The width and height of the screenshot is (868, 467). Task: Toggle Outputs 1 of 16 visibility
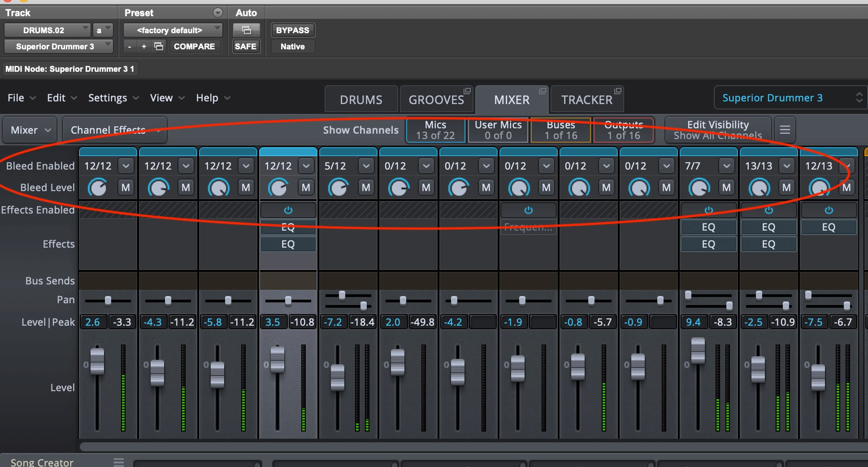click(x=624, y=130)
